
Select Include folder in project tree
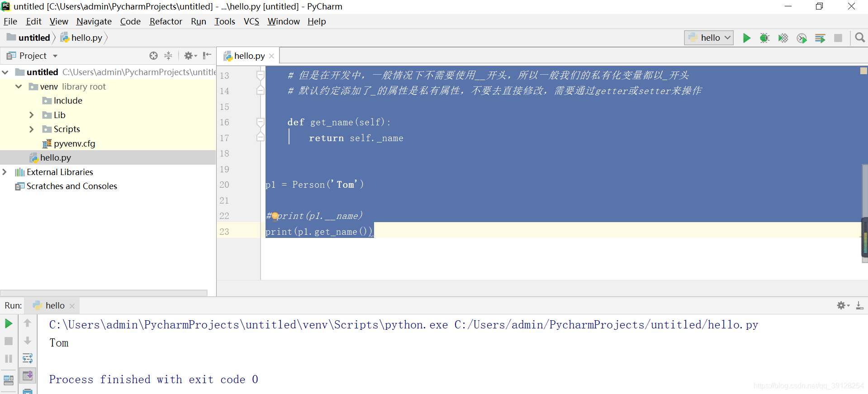pos(68,100)
